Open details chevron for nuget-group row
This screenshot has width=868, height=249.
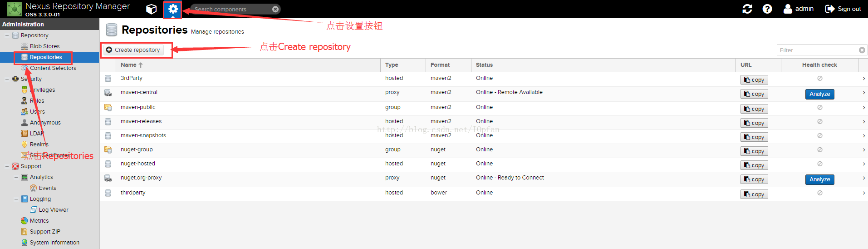click(x=863, y=150)
